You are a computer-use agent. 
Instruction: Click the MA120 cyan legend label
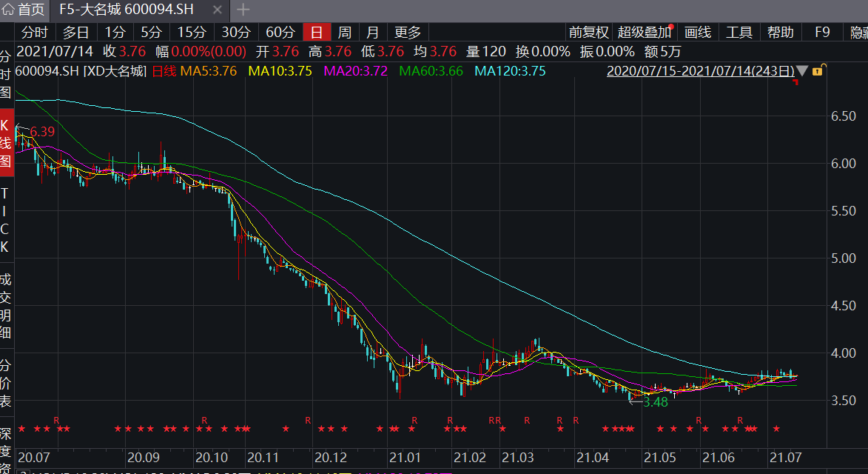pos(510,71)
